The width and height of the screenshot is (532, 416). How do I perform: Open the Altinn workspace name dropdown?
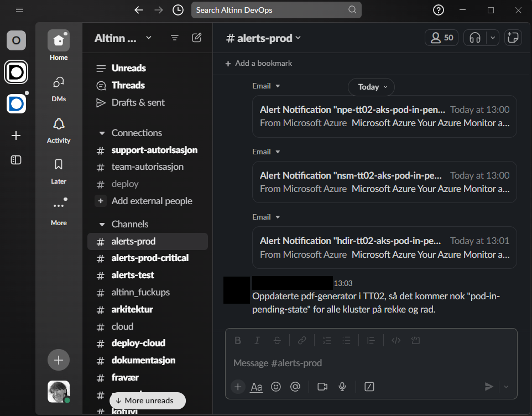[x=123, y=38]
